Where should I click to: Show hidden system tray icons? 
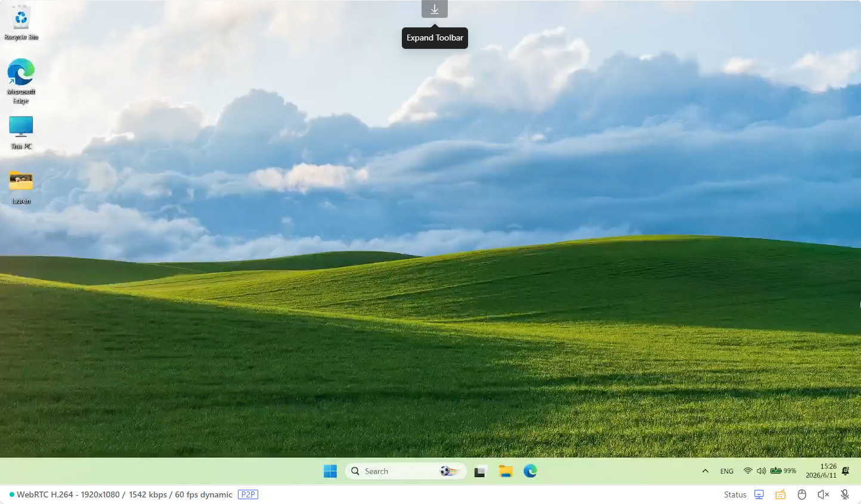705,471
